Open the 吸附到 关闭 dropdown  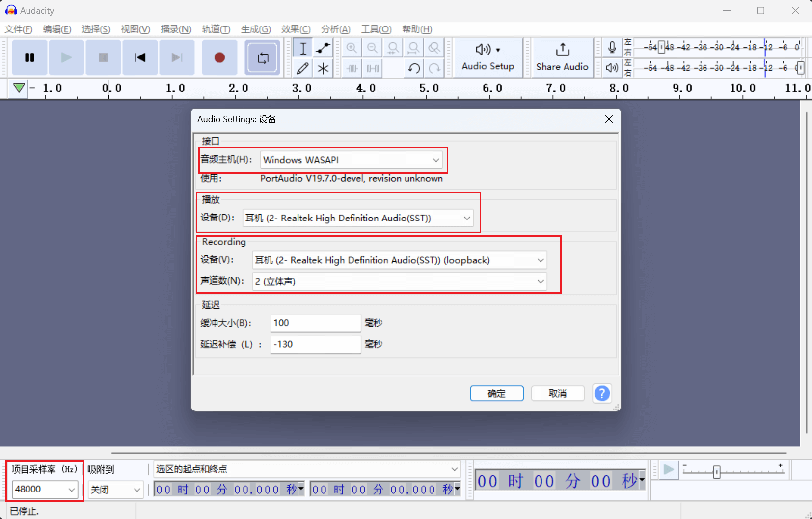116,490
